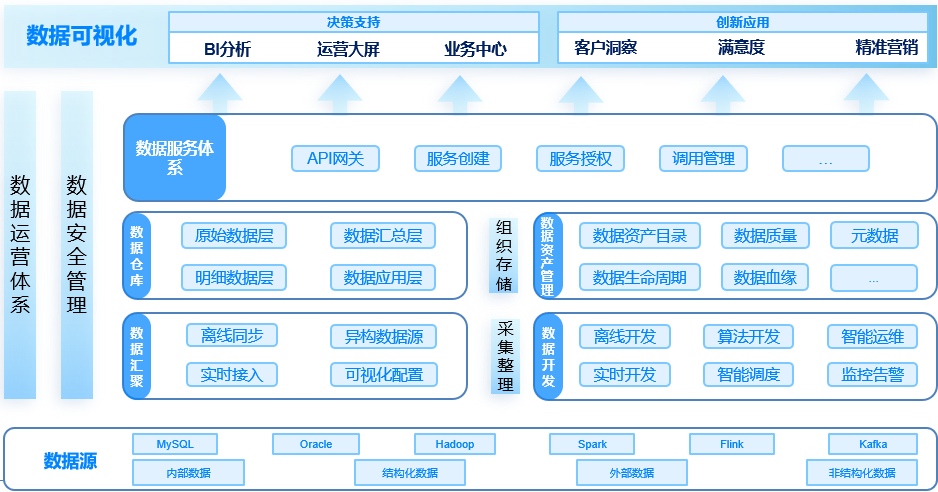Click the 监控告警 box
The width and height of the screenshot is (938, 492).
pyautogui.click(x=873, y=375)
